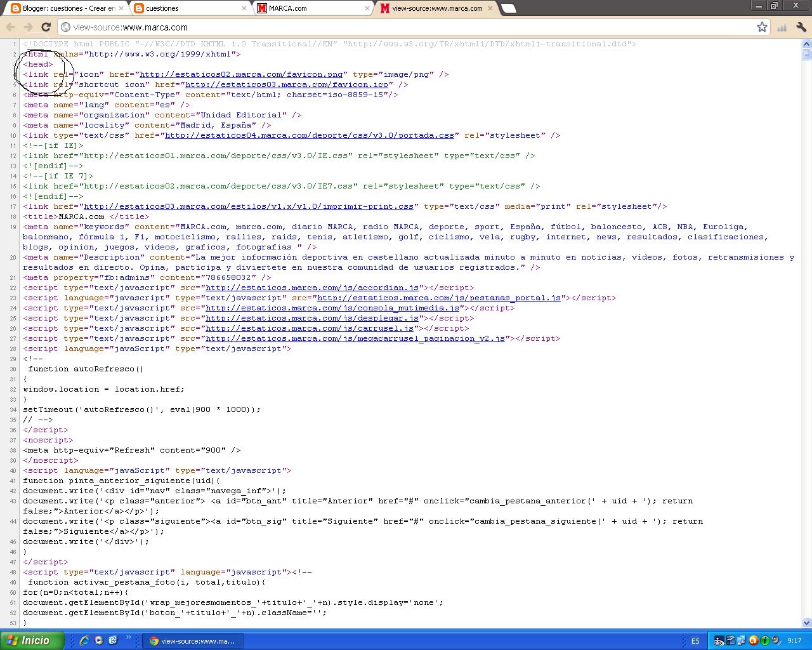Launch media player from quick launch
Screen dimensions: 812x650
click(x=99, y=640)
